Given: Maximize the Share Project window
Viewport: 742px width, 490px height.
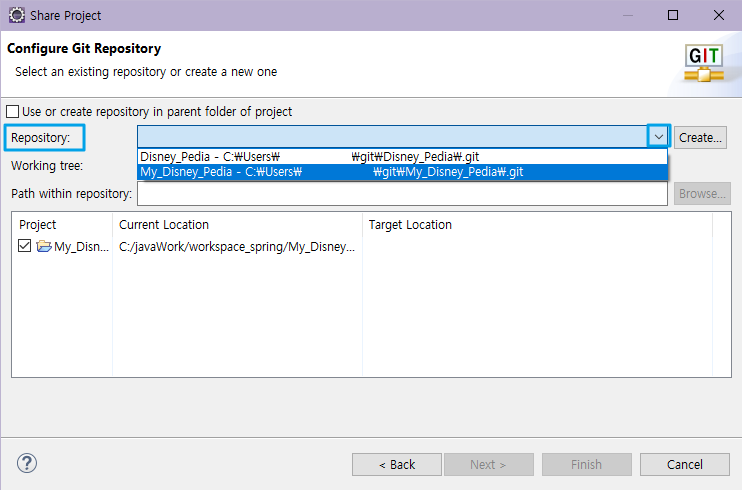Looking at the screenshot, I should pos(672,15).
